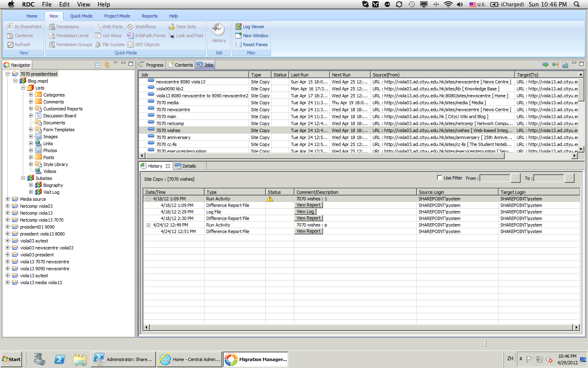Select the Visit Log subsite
The image size is (588, 368).
51,192
